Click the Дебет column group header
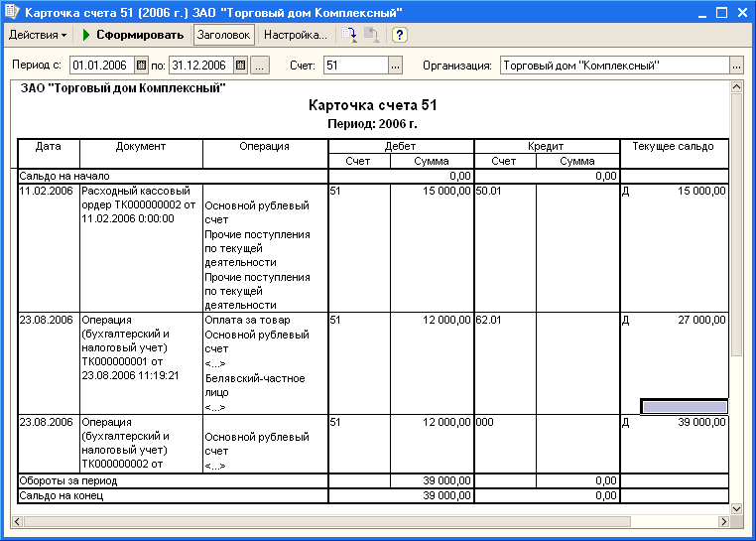The height and width of the screenshot is (541, 756). point(400,146)
